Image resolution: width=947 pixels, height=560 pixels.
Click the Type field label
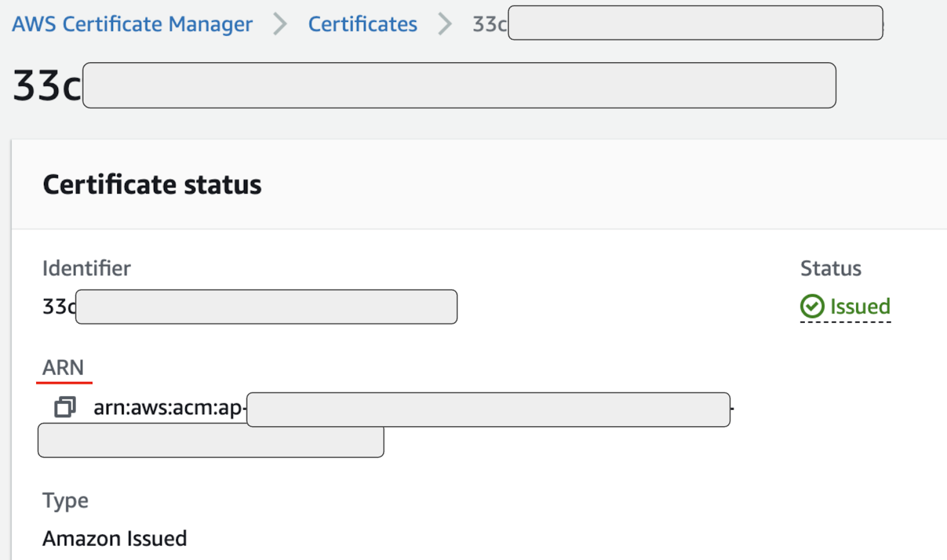65,501
